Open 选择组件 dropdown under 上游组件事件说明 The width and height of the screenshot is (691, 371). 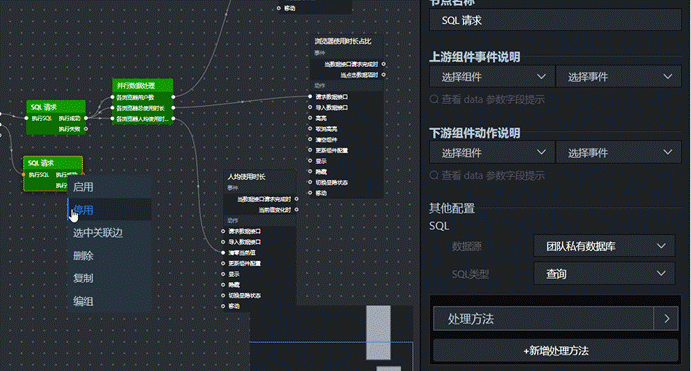492,77
